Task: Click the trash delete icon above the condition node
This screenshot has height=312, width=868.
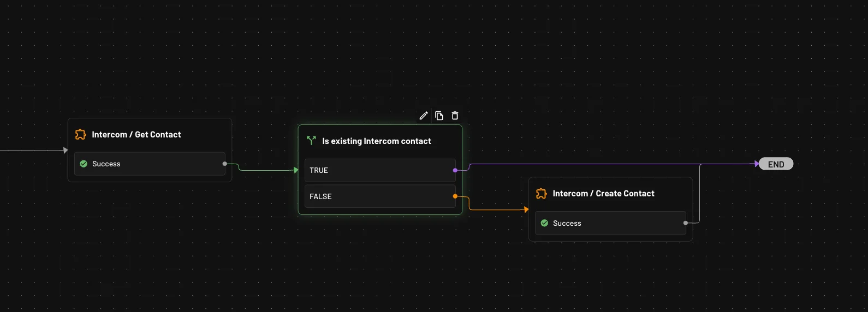Action: pos(455,116)
